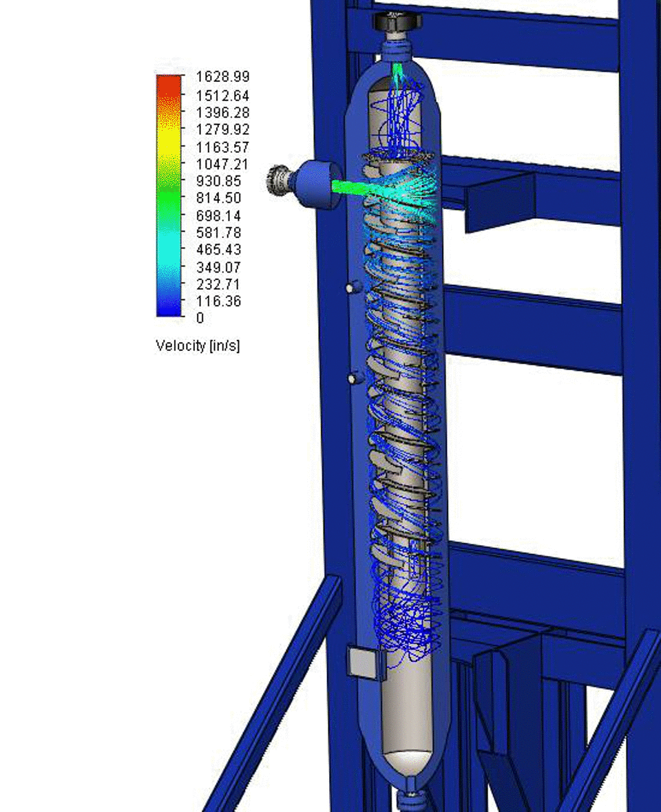Select the blue neck fitting above the vessel

(x=398, y=48)
